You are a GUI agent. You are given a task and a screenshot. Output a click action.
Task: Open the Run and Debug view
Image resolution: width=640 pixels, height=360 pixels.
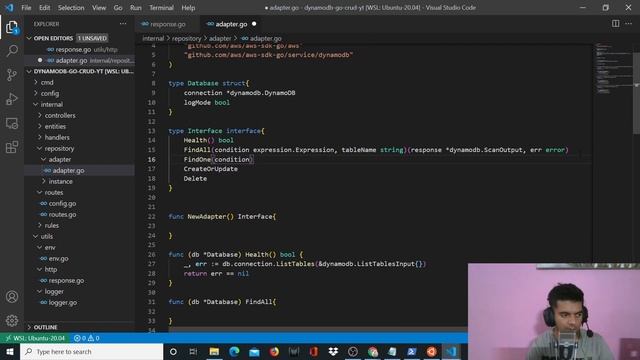(x=12, y=99)
